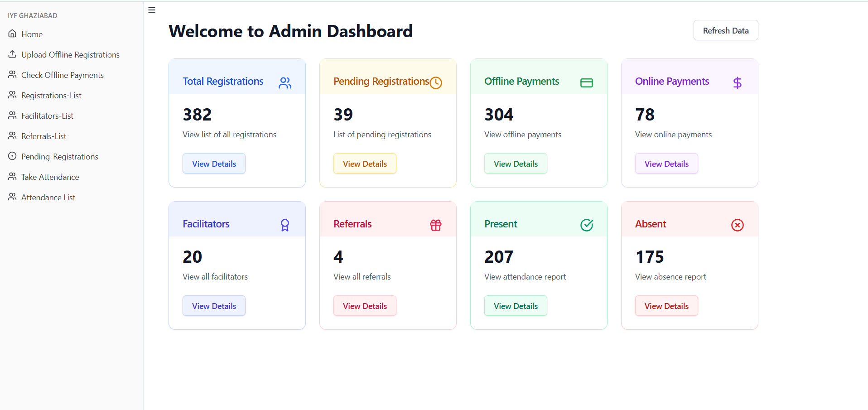Click the credit card icon on Offline Payments
Image resolution: width=868 pixels, height=410 pixels.
587,82
